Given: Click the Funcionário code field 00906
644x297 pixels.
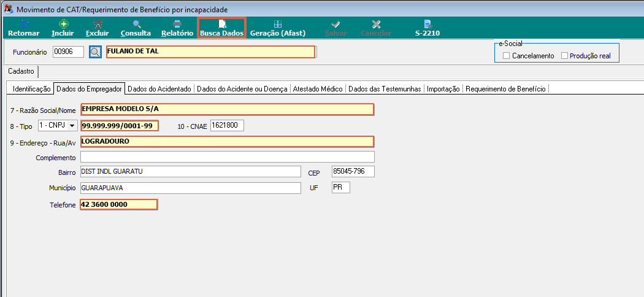Looking at the screenshot, I should (68, 52).
